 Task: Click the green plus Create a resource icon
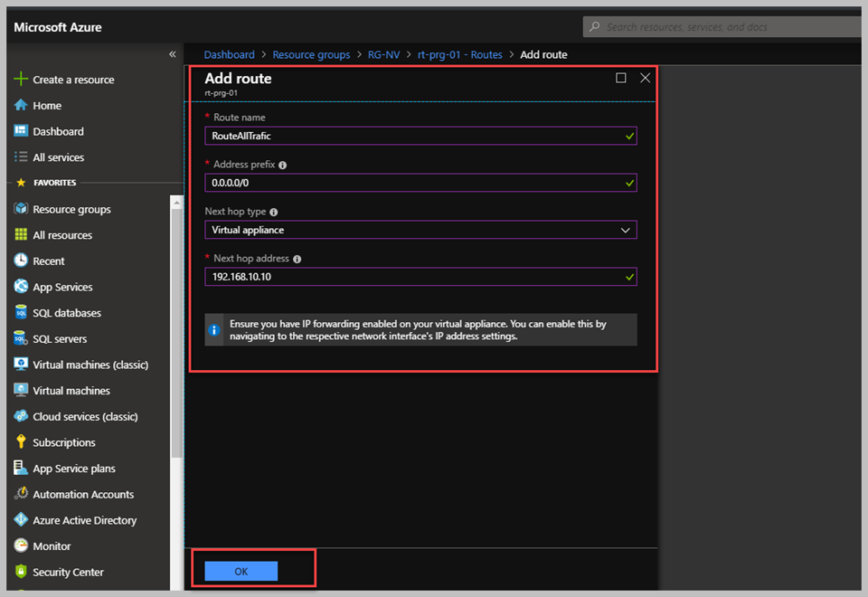click(x=21, y=79)
